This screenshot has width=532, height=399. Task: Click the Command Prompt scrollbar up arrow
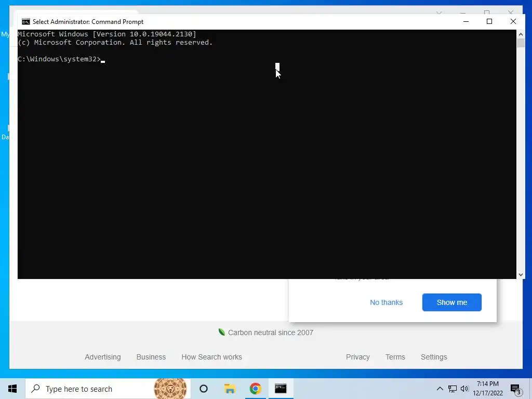(521, 34)
